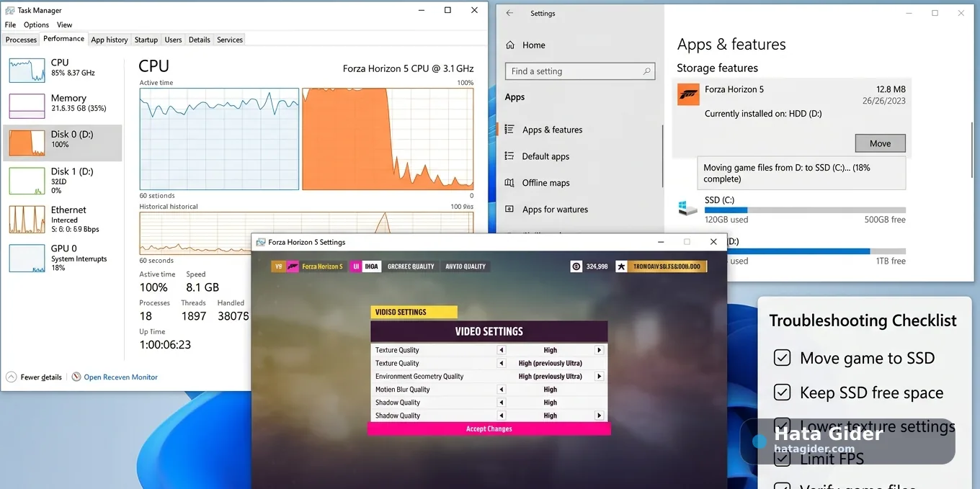Screen dimensions: 980x489
Task: Click the Home house icon in Settings
Action: [510, 45]
